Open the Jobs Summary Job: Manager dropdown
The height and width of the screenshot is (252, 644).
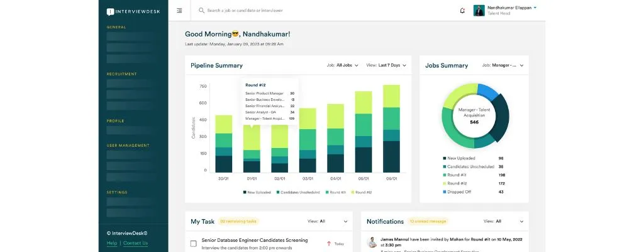(502, 65)
